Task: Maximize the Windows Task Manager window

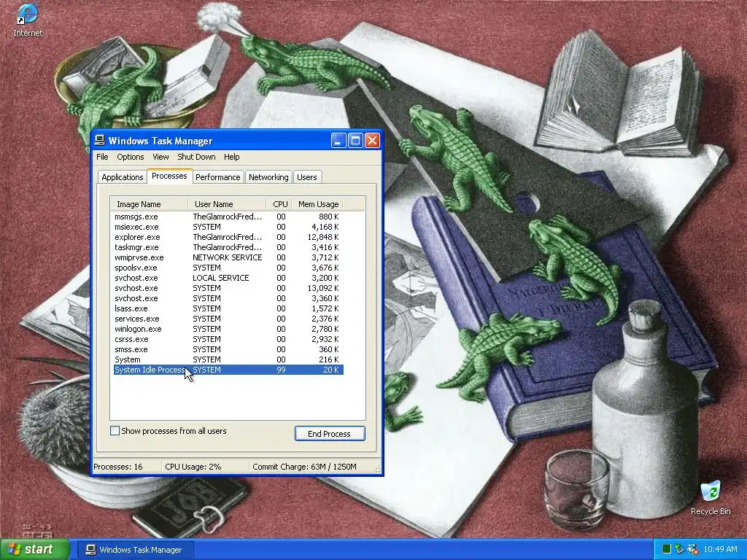Action: point(355,141)
